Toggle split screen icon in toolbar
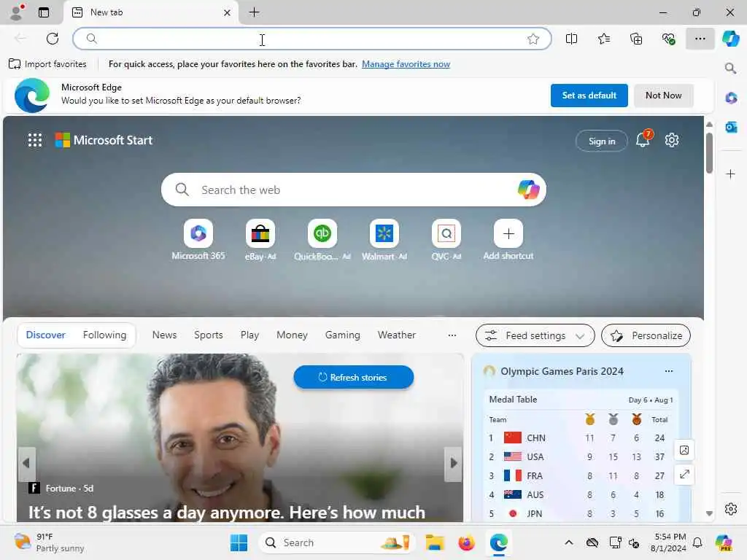The height and width of the screenshot is (560, 747). pos(571,39)
